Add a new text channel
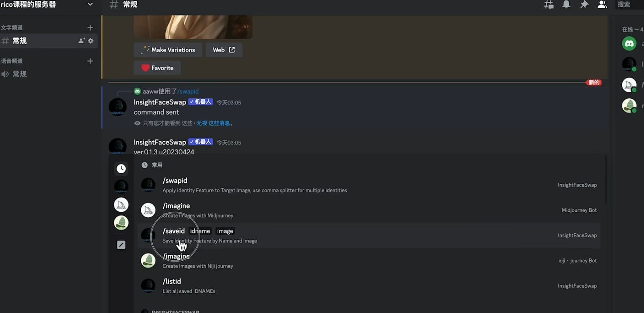This screenshot has width=644, height=313. 90,28
